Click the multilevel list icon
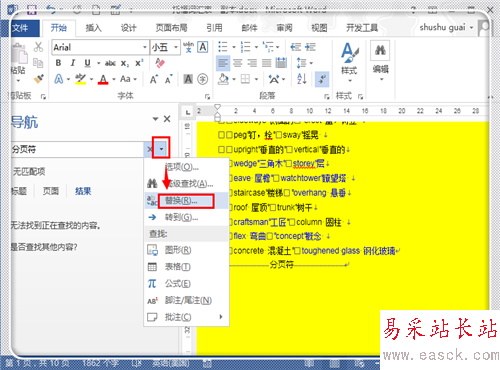 (x=268, y=47)
